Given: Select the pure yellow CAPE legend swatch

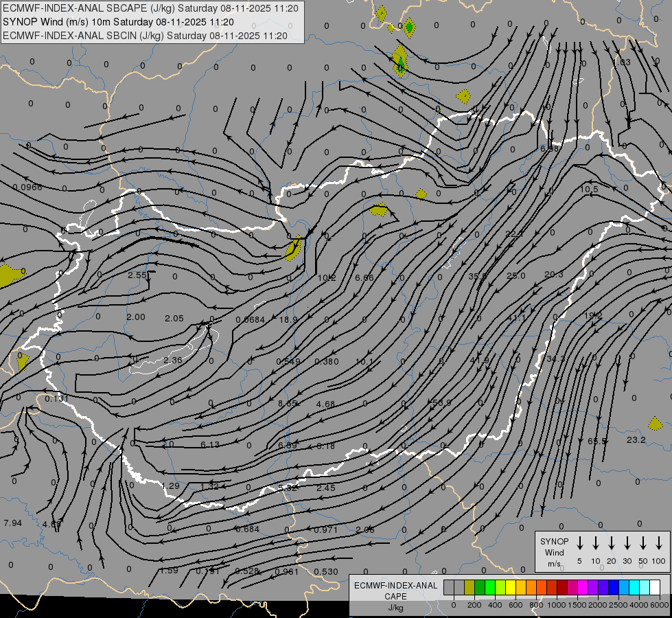Looking at the screenshot, I should tap(511, 588).
